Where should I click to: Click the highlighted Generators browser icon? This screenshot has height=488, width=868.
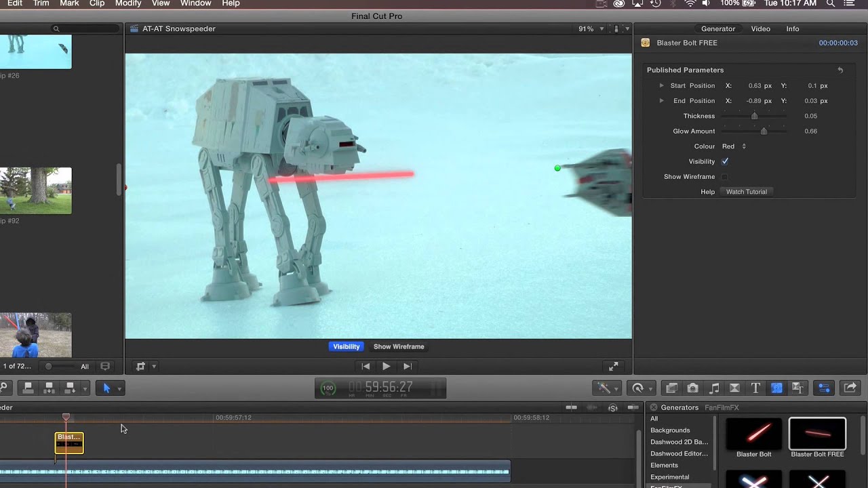(x=776, y=388)
